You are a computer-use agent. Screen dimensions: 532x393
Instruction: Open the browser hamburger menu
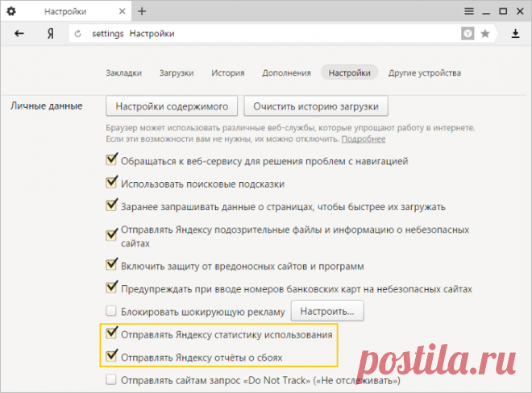click(468, 10)
